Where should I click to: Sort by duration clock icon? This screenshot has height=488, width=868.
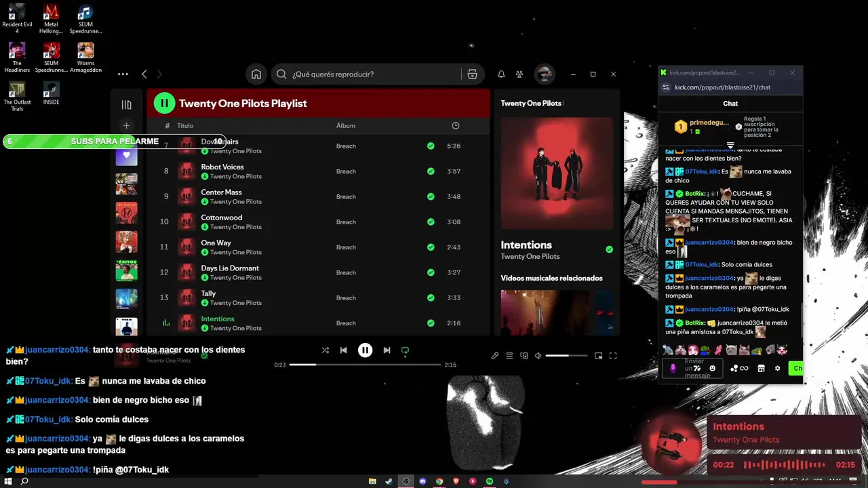(x=456, y=125)
